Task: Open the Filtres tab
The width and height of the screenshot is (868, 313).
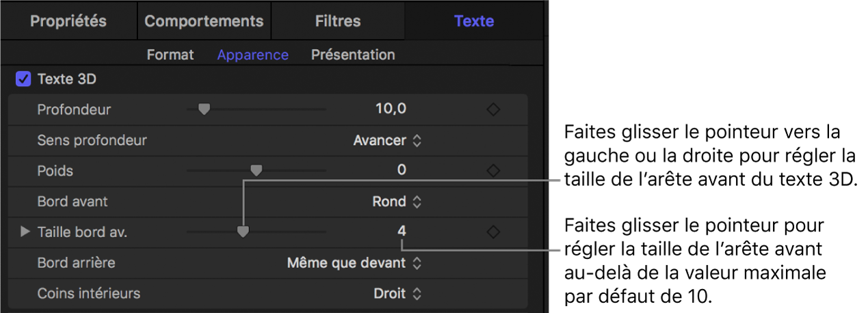Action: pos(338,21)
